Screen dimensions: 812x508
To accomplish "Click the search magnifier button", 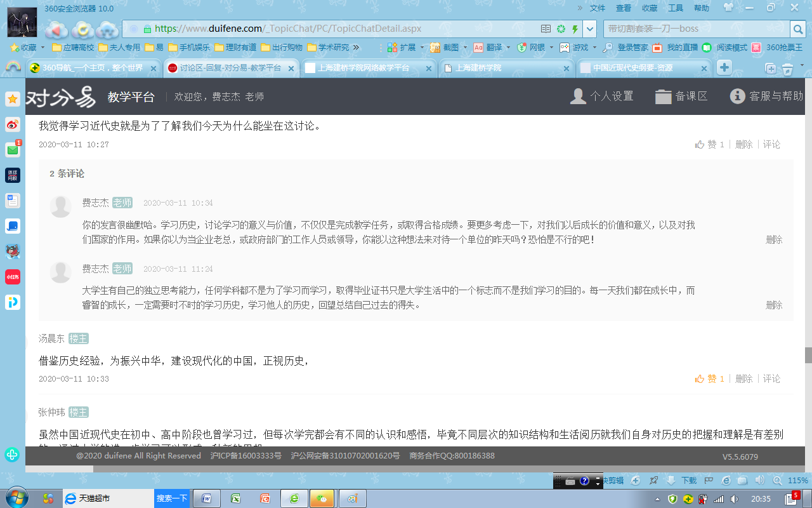I will (x=797, y=29).
